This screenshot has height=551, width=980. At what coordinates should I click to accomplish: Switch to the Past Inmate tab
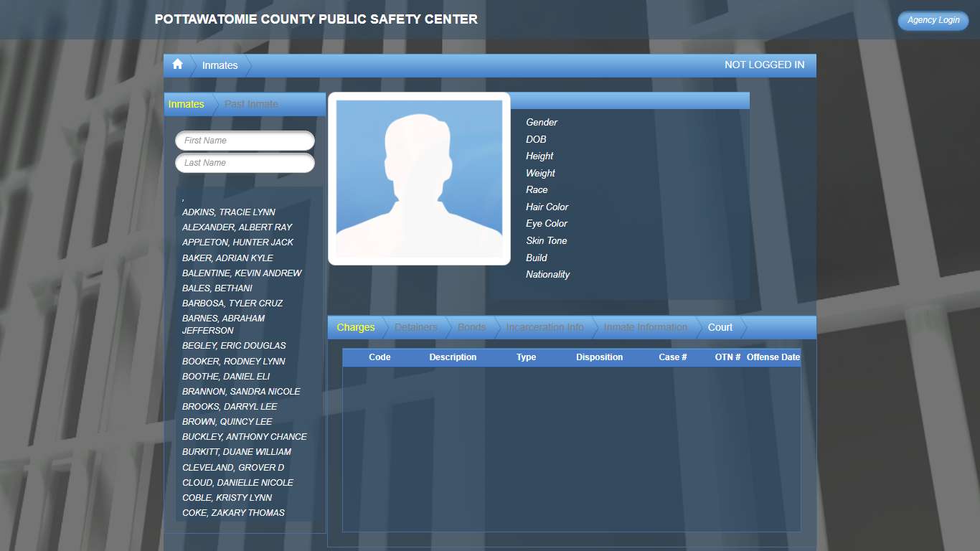point(250,104)
